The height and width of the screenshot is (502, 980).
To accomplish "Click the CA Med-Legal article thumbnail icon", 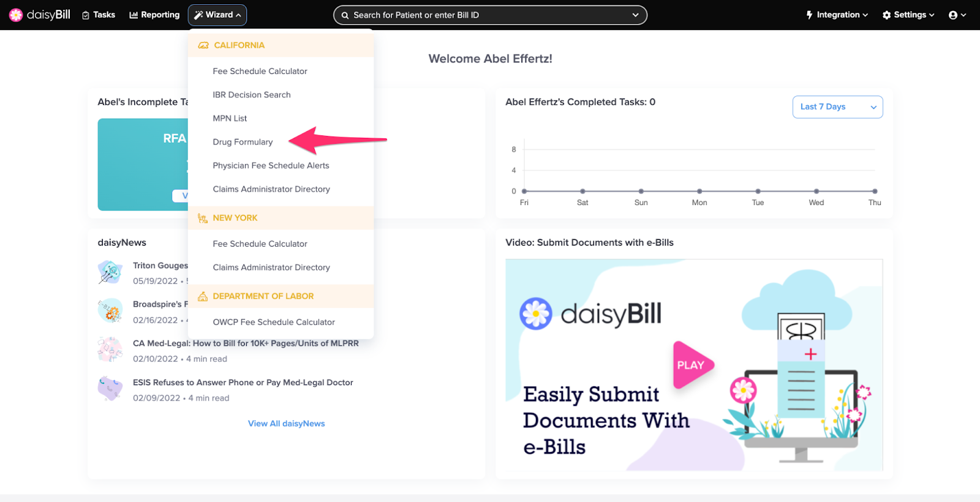I will 110,350.
